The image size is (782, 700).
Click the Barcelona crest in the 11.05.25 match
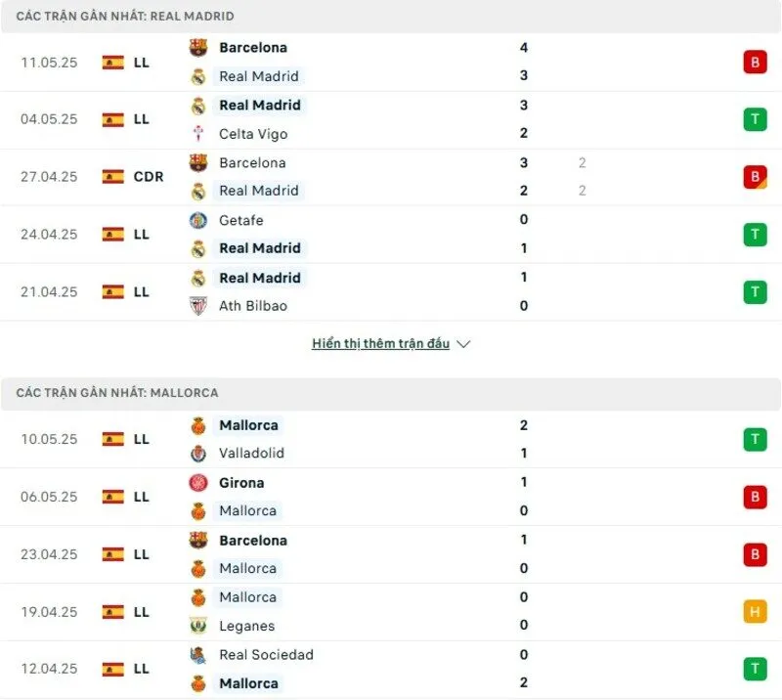198,47
